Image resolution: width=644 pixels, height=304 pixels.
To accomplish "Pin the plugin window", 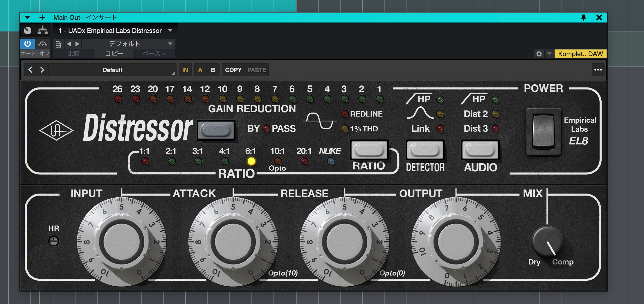I will (x=584, y=17).
